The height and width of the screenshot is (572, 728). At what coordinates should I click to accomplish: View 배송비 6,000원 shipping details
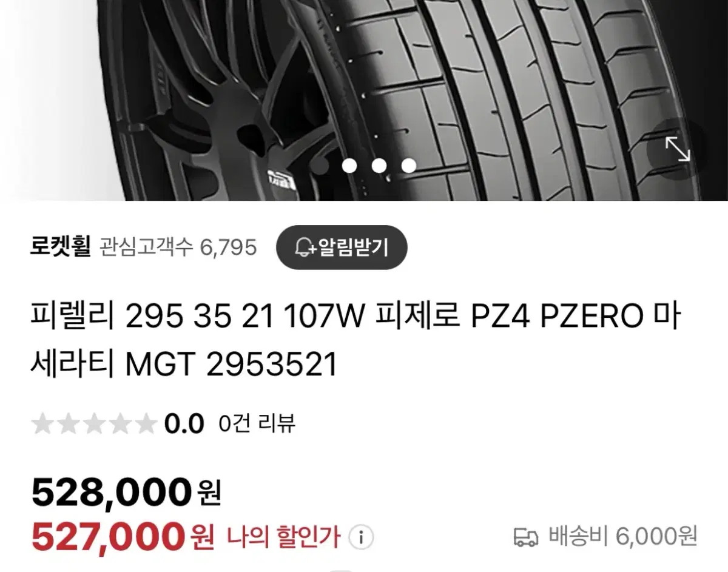point(623,536)
